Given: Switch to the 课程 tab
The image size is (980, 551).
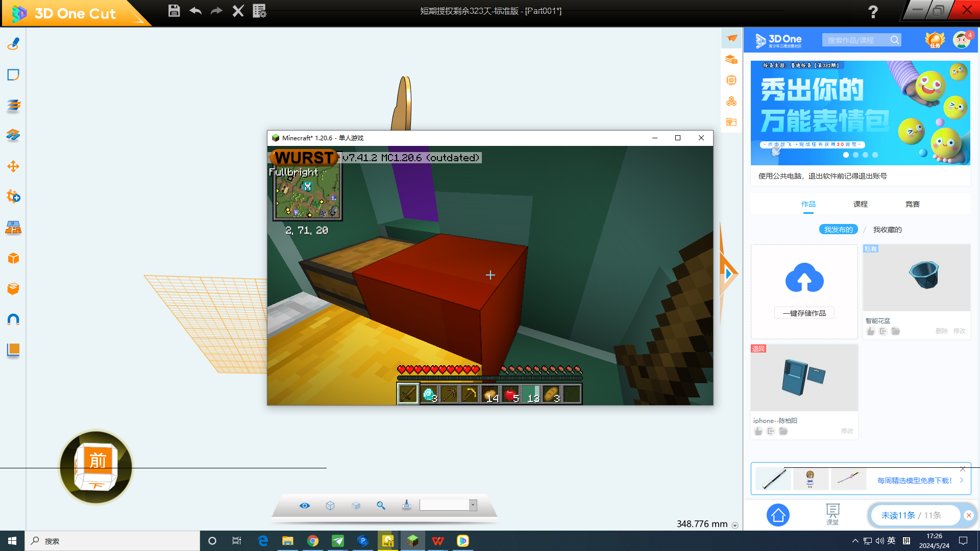Looking at the screenshot, I should click(x=860, y=204).
